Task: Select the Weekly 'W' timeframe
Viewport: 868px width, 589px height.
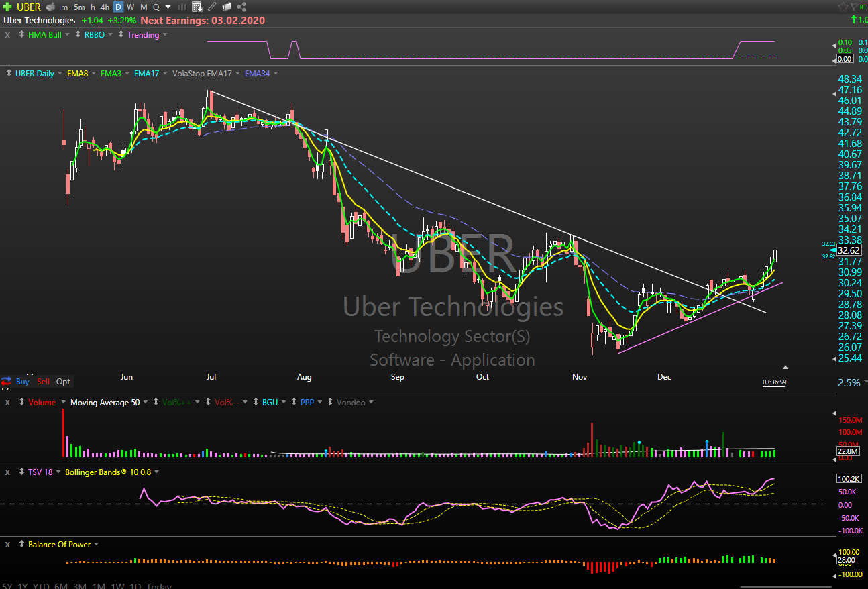Action: point(131,7)
